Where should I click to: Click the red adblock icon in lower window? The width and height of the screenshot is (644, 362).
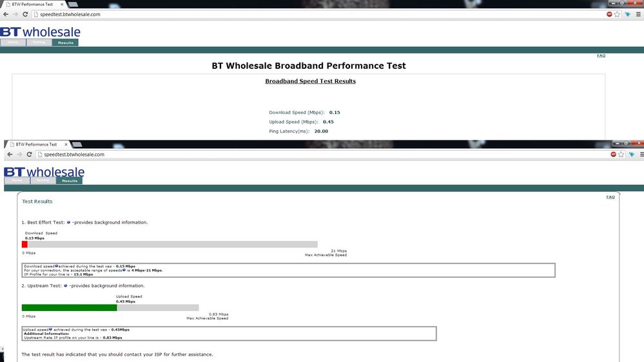(613, 155)
